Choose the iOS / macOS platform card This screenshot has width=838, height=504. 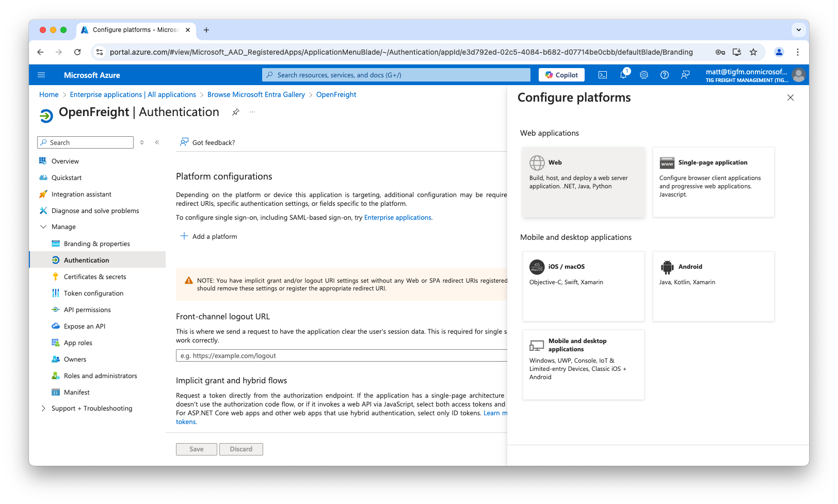(584, 286)
